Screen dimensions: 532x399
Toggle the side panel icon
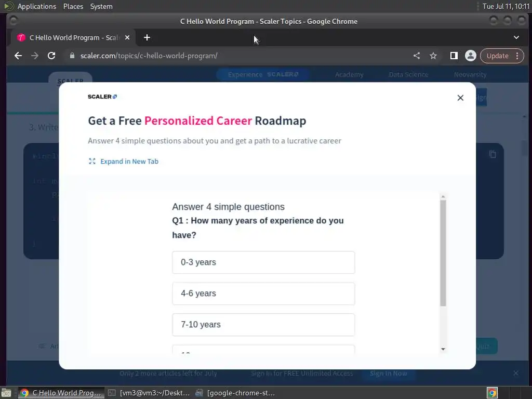[x=454, y=56]
